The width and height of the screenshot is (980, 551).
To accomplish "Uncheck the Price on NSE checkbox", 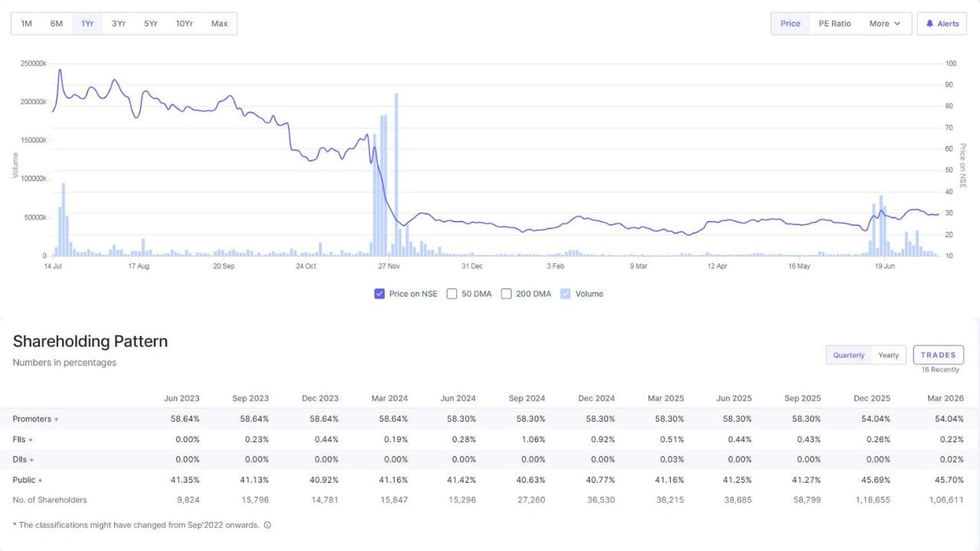I will coord(380,294).
